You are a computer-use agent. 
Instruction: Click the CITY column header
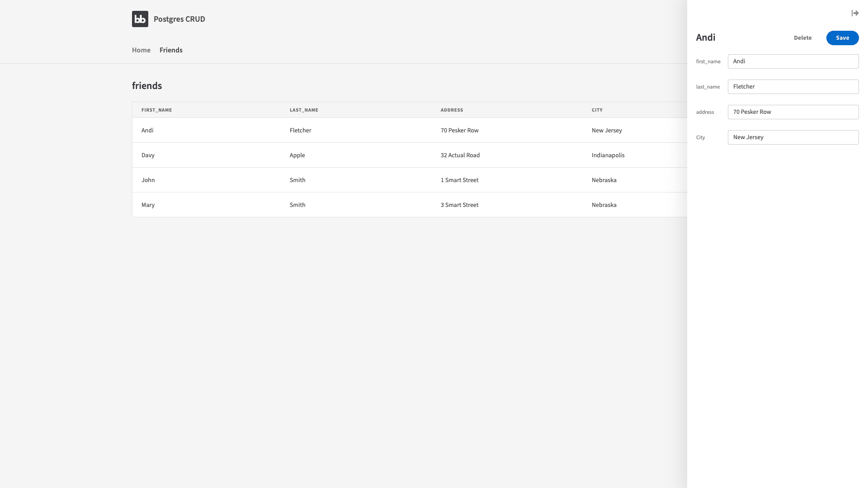point(597,110)
